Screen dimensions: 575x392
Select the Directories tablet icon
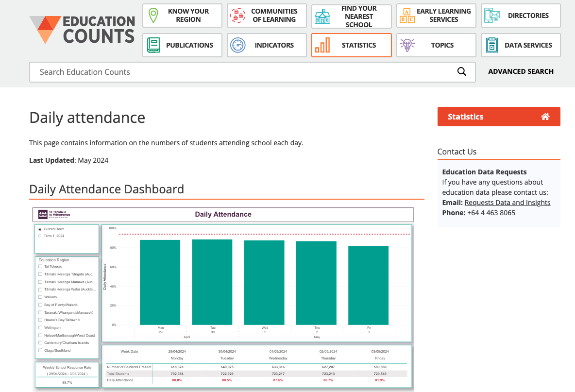492,15
